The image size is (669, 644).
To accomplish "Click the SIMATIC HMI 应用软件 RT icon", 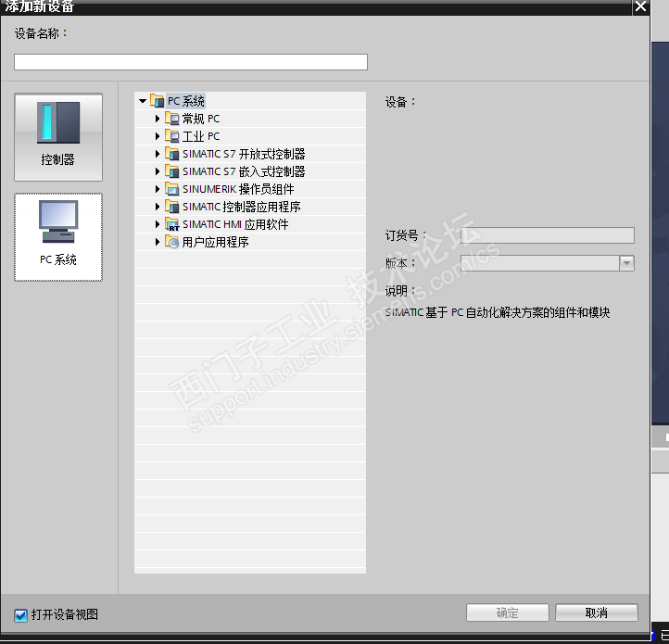I will click(172, 224).
